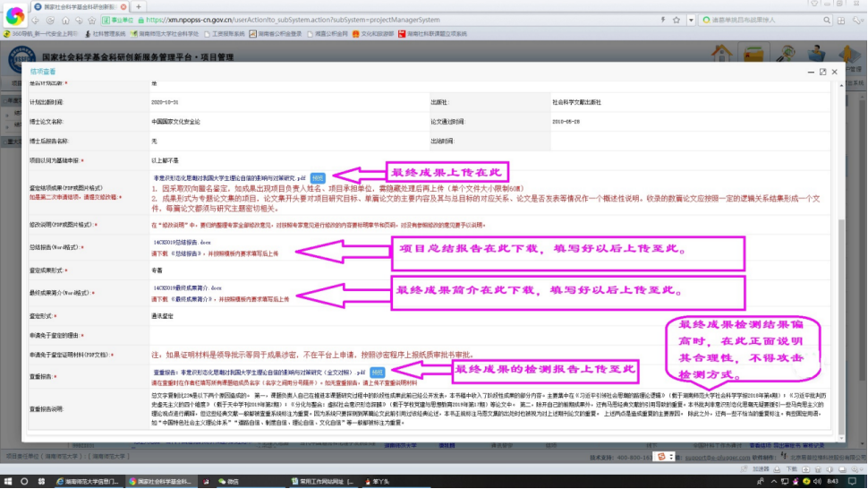
Task: Open the extensions grid icon
Action: click(841, 20)
